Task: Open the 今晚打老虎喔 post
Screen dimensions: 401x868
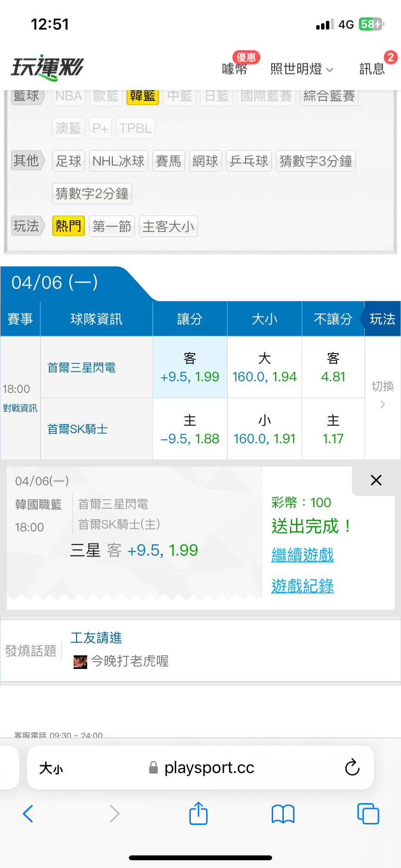Action: 130,661
